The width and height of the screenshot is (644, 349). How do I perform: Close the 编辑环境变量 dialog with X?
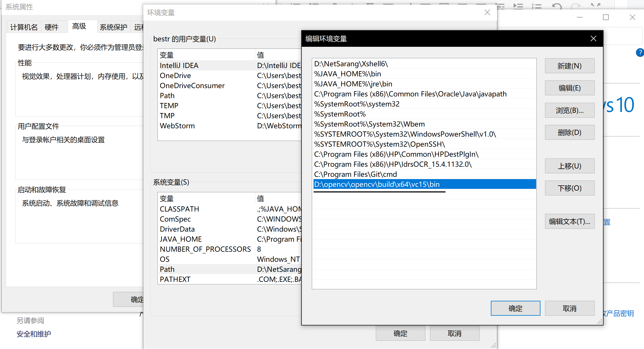click(593, 39)
